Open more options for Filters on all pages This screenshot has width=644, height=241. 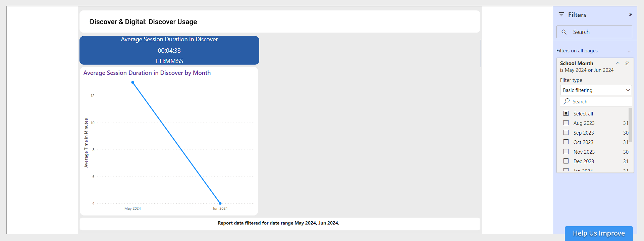(630, 51)
